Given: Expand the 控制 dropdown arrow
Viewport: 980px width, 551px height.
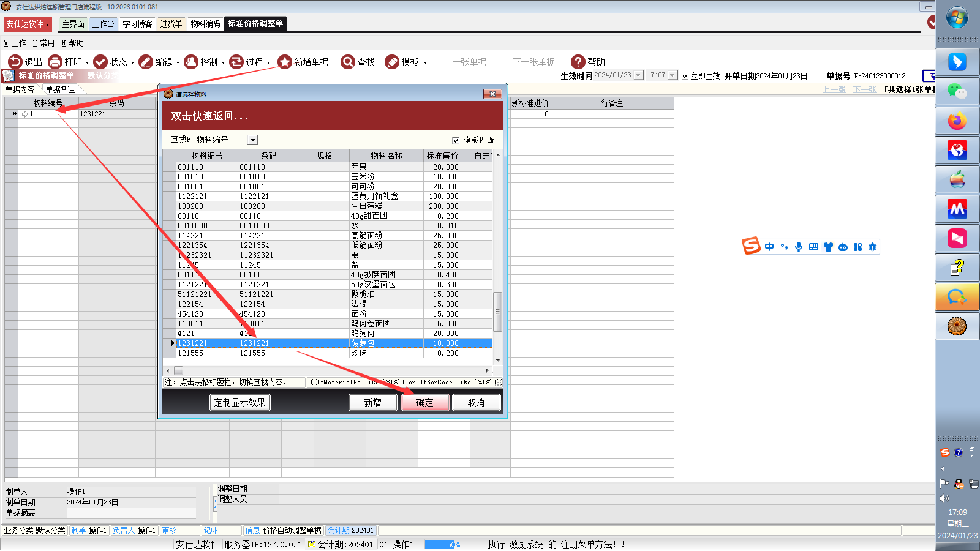Looking at the screenshot, I should point(223,62).
